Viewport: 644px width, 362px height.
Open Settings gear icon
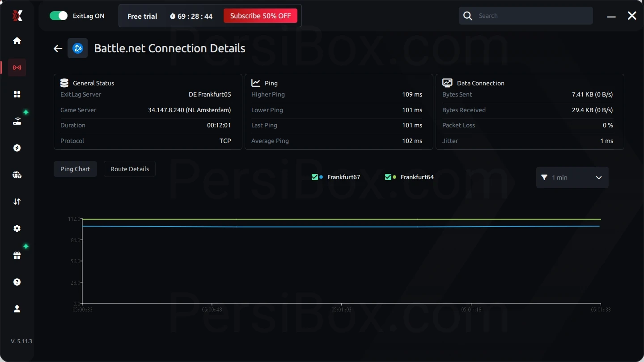[x=17, y=228]
